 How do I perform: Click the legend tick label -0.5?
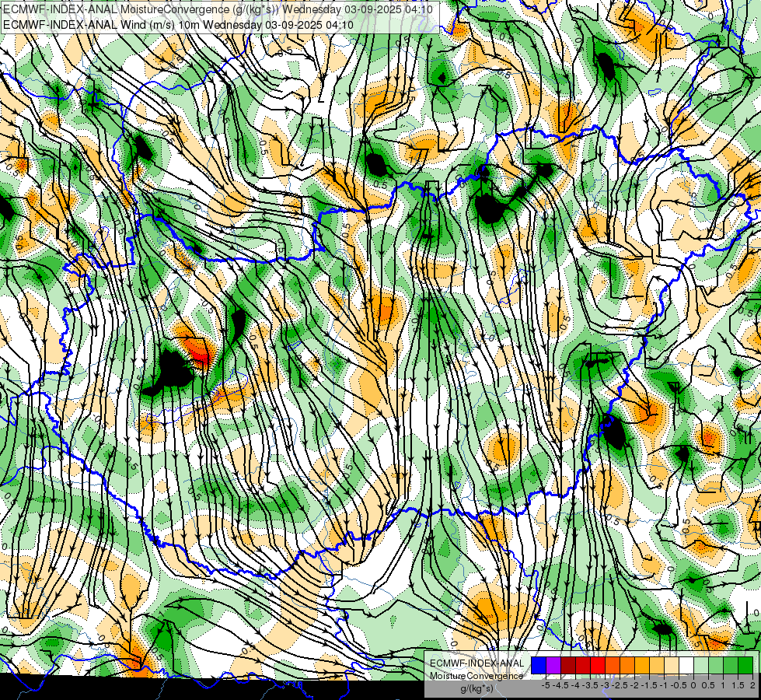click(x=678, y=685)
